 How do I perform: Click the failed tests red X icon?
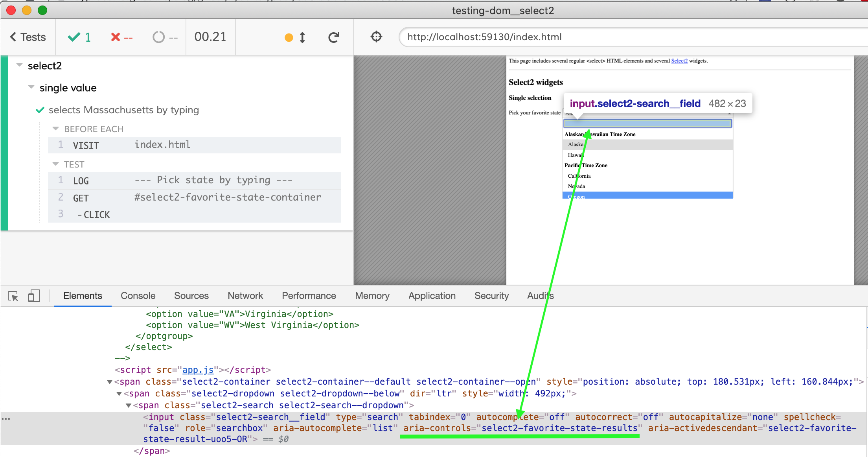click(x=116, y=37)
